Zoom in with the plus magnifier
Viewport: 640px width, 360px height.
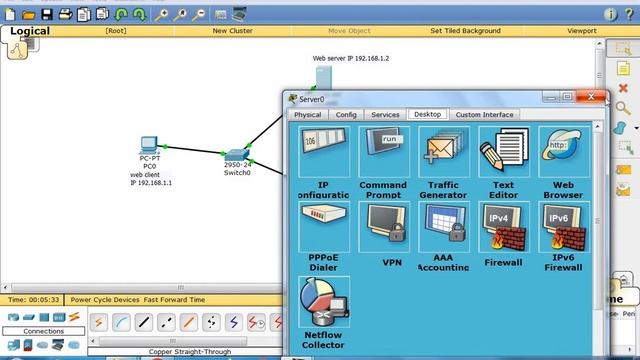161,15
